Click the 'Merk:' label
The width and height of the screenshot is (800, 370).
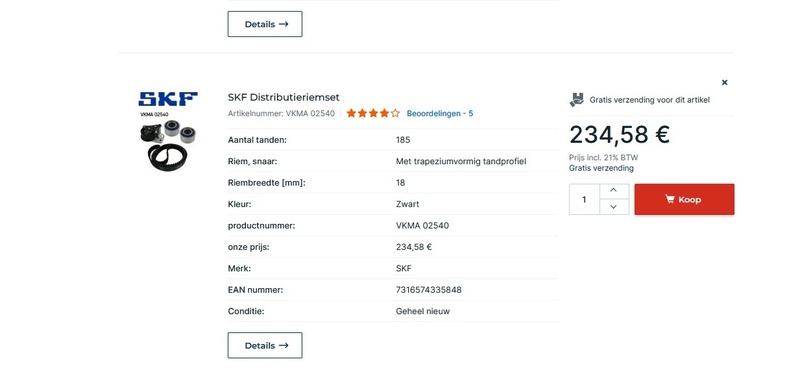(x=239, y=268)
